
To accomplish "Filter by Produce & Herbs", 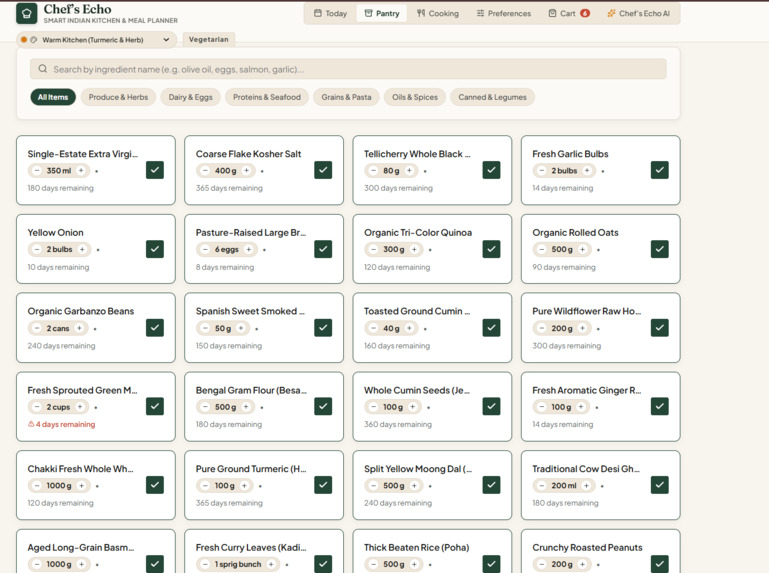I will click(118, 97).
